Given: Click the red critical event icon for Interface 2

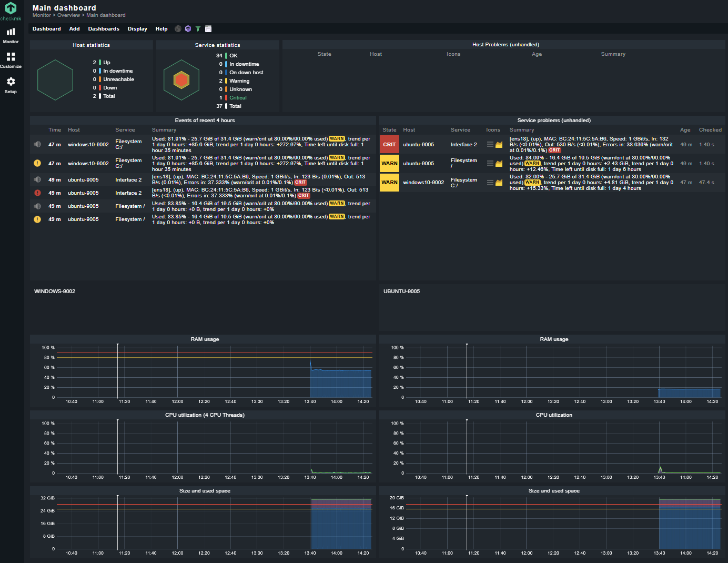Looking at the screenshot, I should point(37,193).
